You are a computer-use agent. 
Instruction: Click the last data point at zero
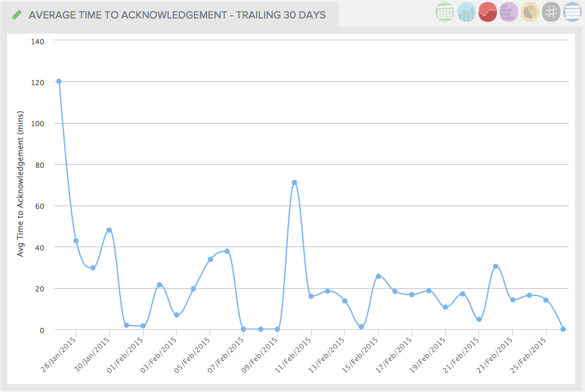pos(563,329)
